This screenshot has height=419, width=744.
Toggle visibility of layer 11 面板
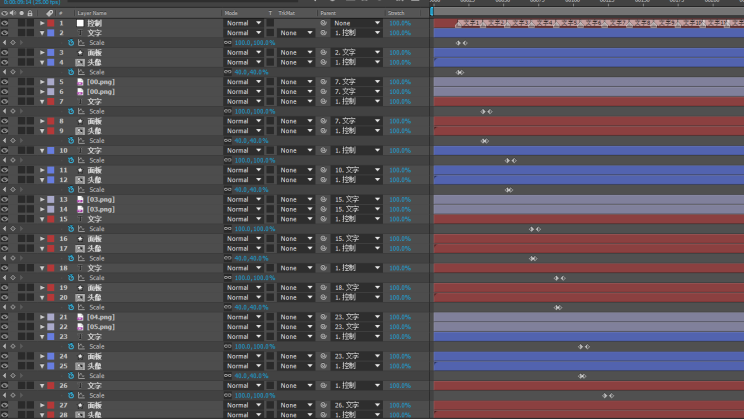tap(5, 170)
